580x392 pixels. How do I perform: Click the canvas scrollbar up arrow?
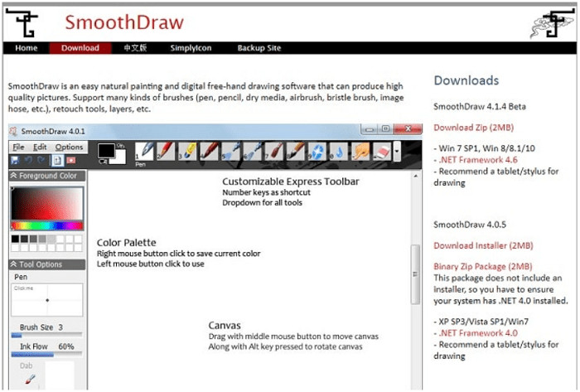point(415,177)
